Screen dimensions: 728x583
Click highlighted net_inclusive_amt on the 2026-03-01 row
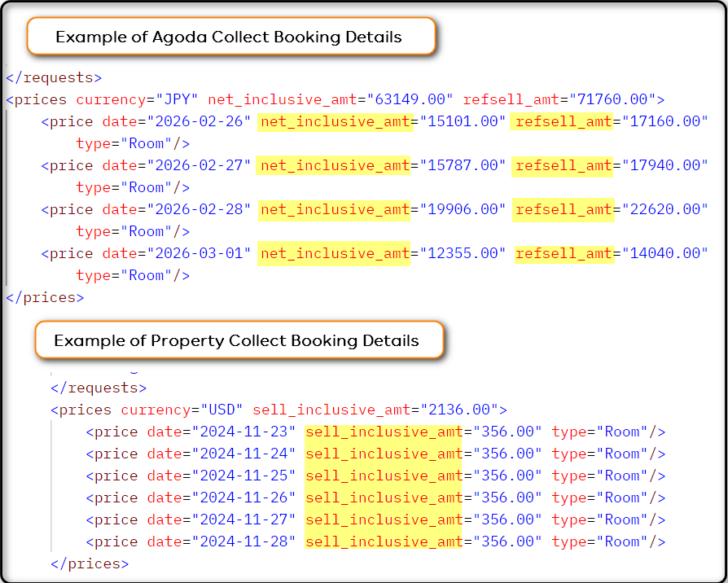coord(335,254)
